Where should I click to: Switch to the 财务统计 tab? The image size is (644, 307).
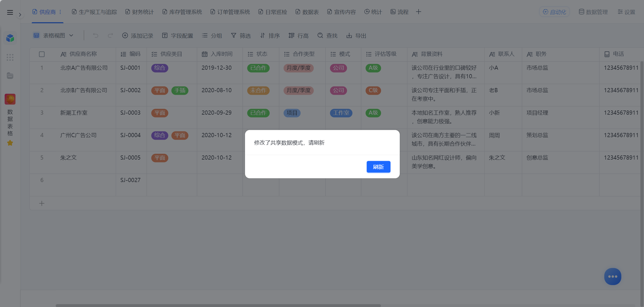point(139,12)
